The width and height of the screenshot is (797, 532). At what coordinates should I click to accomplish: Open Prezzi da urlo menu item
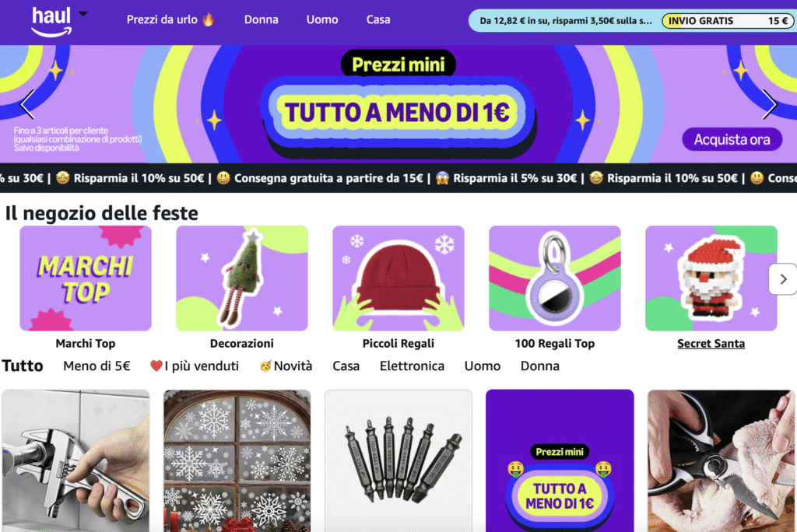click(170, 19)
